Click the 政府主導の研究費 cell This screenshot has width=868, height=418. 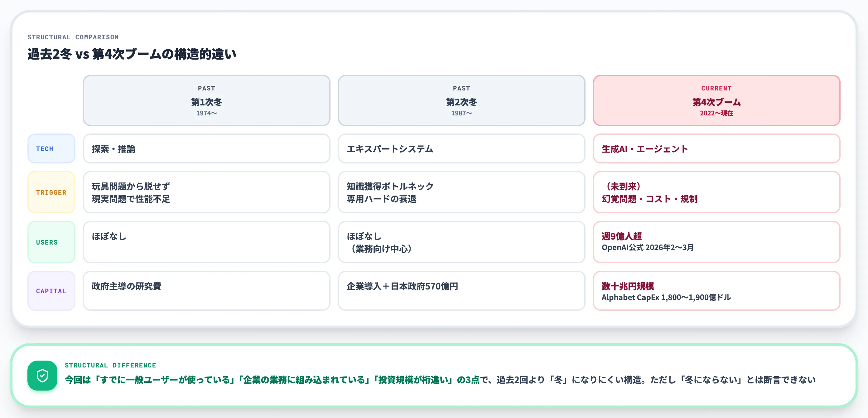click(206, 291)
